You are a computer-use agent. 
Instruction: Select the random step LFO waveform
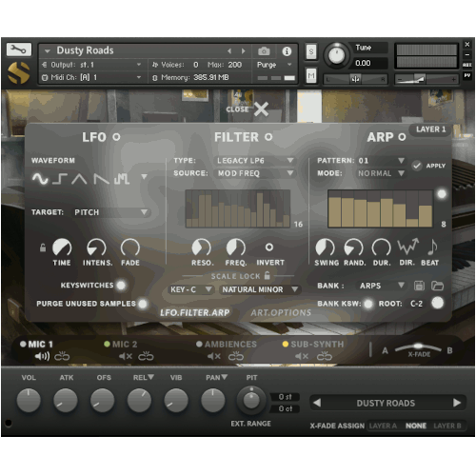(122, 179)
